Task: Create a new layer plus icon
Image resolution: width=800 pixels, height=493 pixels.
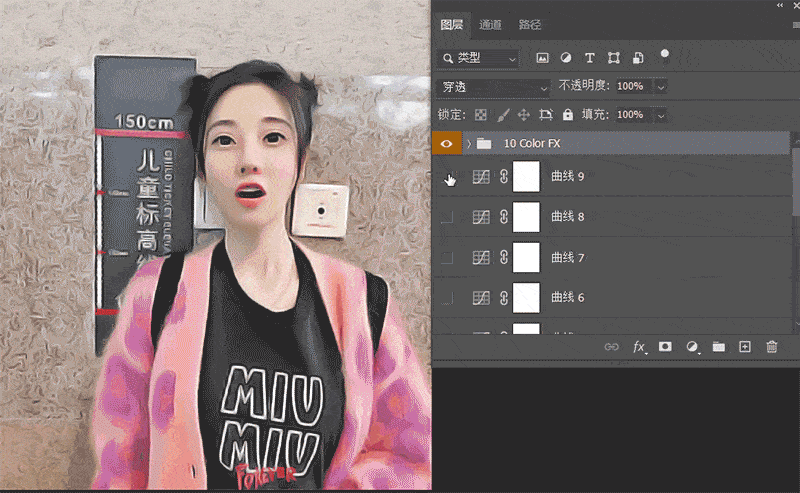Action: pos(745,347)
